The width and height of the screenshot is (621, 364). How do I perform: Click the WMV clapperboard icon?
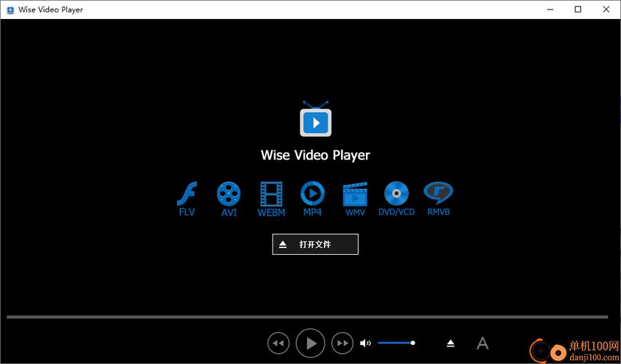[x=355, y=195]
